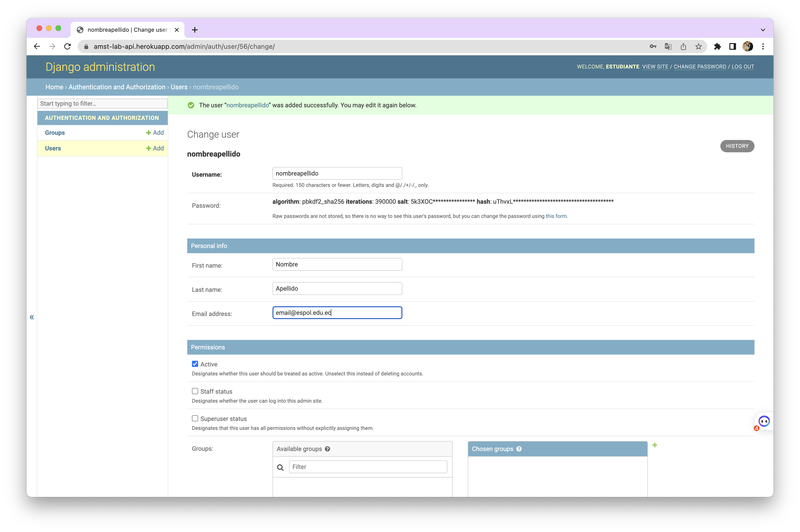800x532 pixels.
Task: Open 'this form' password change link
Action: tap(556, 216)
